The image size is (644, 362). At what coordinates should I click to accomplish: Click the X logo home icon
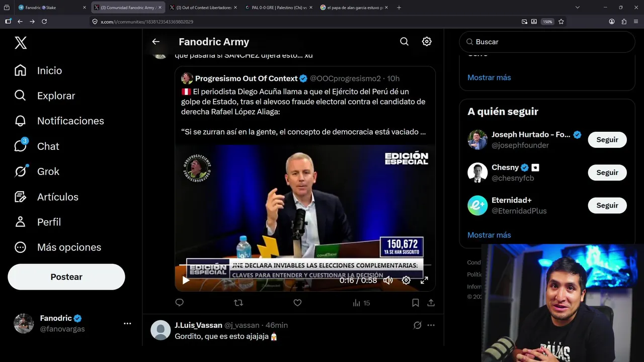click(21, 43)
